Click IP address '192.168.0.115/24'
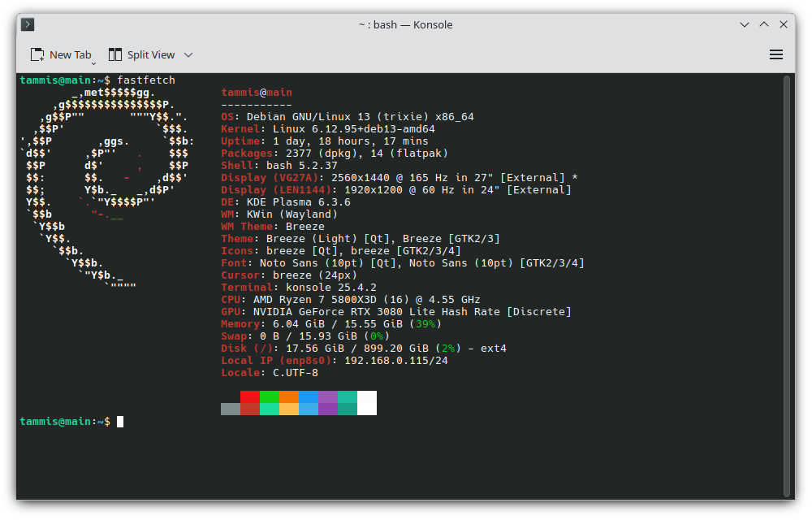 coord(396,361)
